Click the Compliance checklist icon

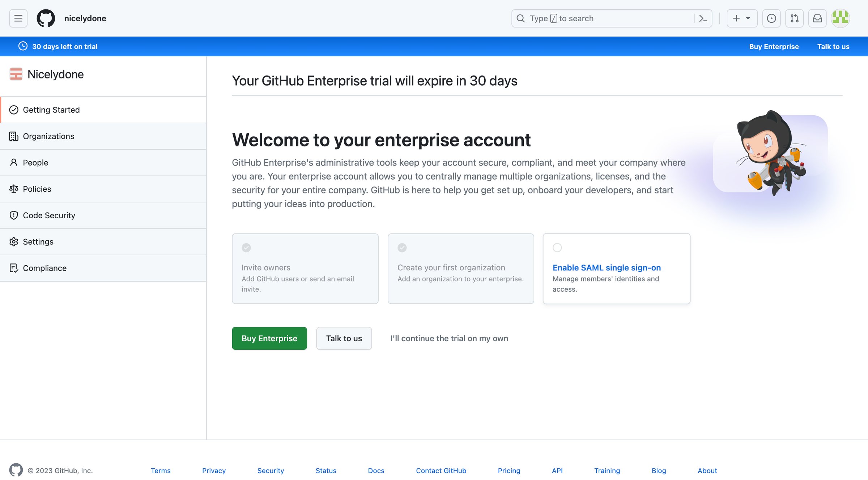(14, 268)
